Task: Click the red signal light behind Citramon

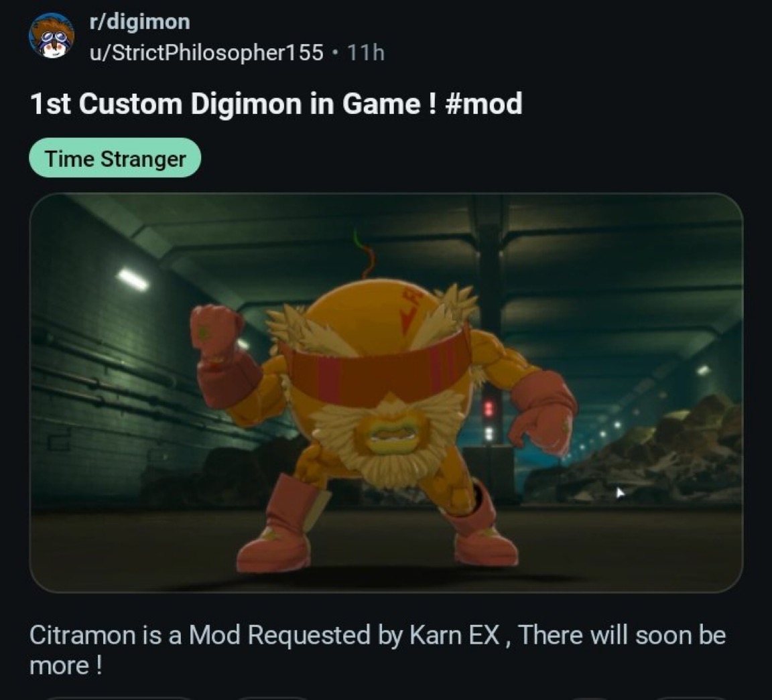Action: click(x=489, y=409)
